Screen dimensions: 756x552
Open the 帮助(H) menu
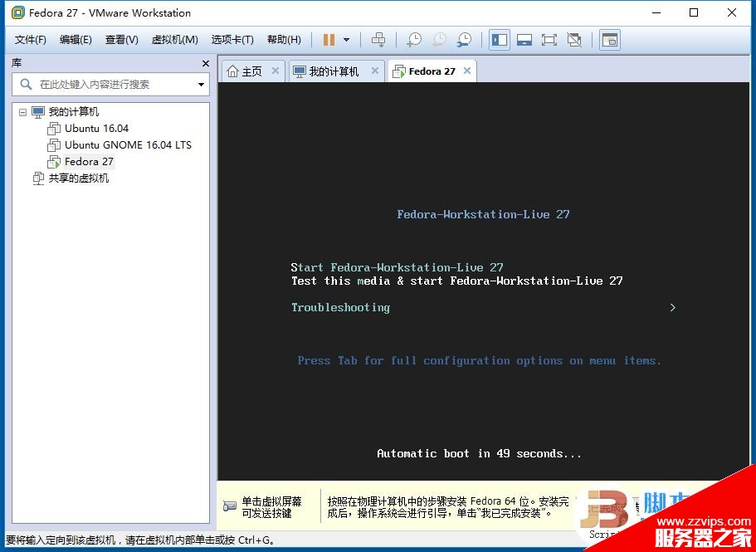(x=284, y=40)
